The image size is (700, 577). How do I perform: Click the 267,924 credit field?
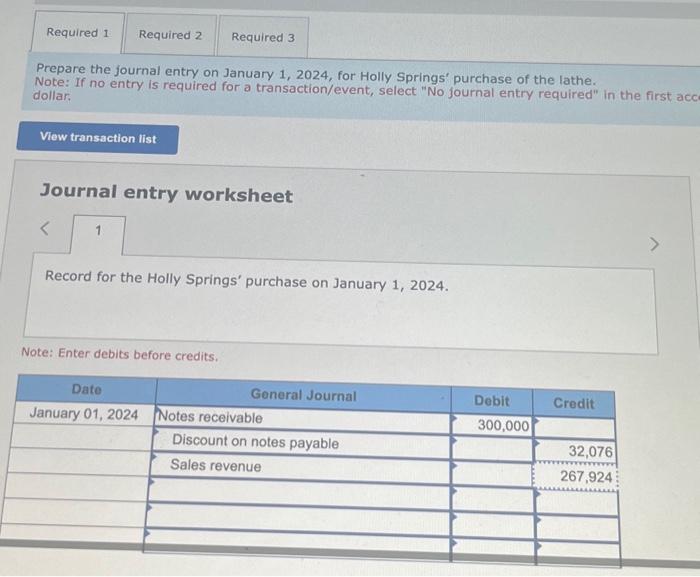point(575,477)
